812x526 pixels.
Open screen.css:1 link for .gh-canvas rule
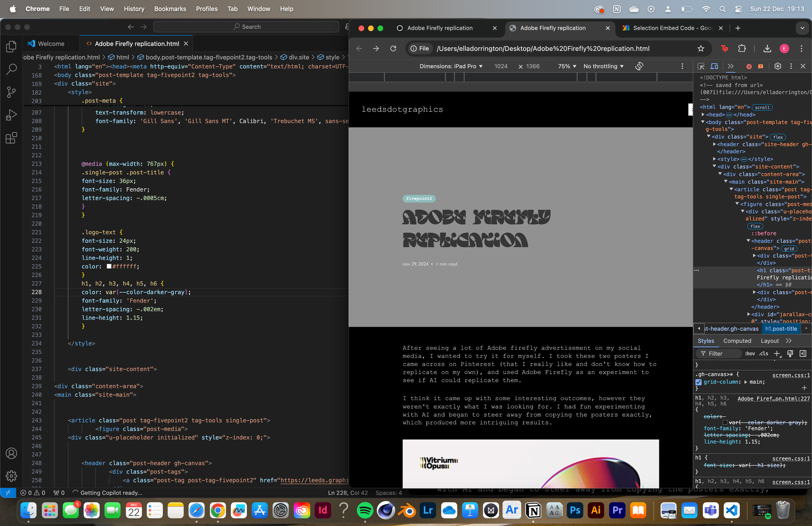click(791, 375)
